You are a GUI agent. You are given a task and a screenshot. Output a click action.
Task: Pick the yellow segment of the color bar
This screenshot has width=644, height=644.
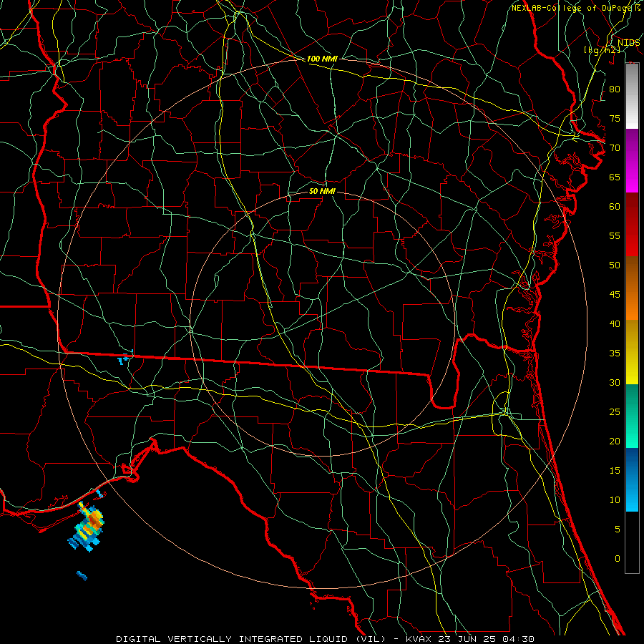(x=632, y=352)
